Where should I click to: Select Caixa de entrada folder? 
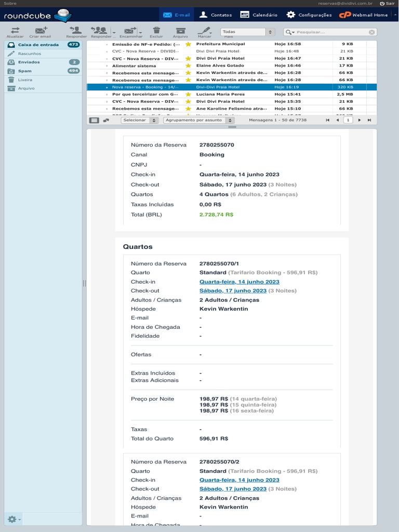(x=43, y=45)
